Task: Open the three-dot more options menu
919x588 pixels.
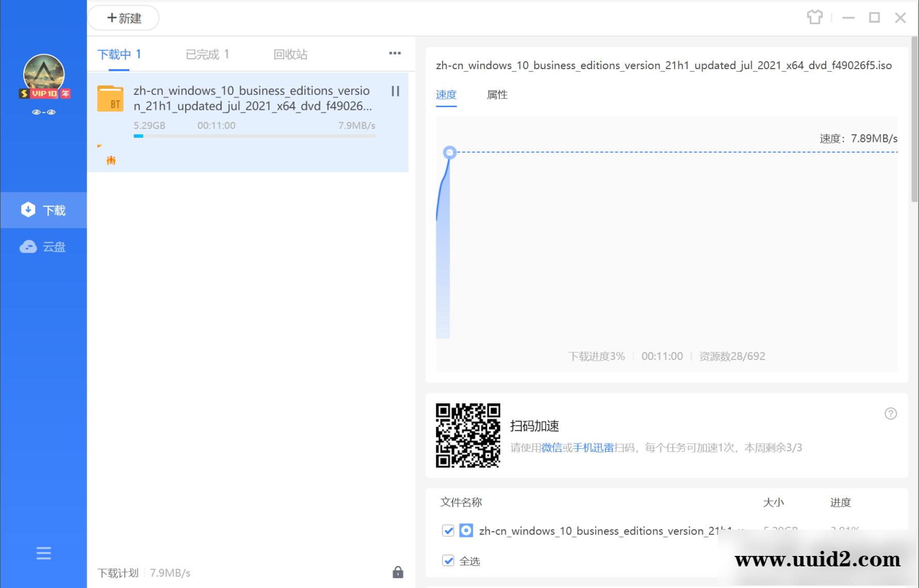Action: 395,53
